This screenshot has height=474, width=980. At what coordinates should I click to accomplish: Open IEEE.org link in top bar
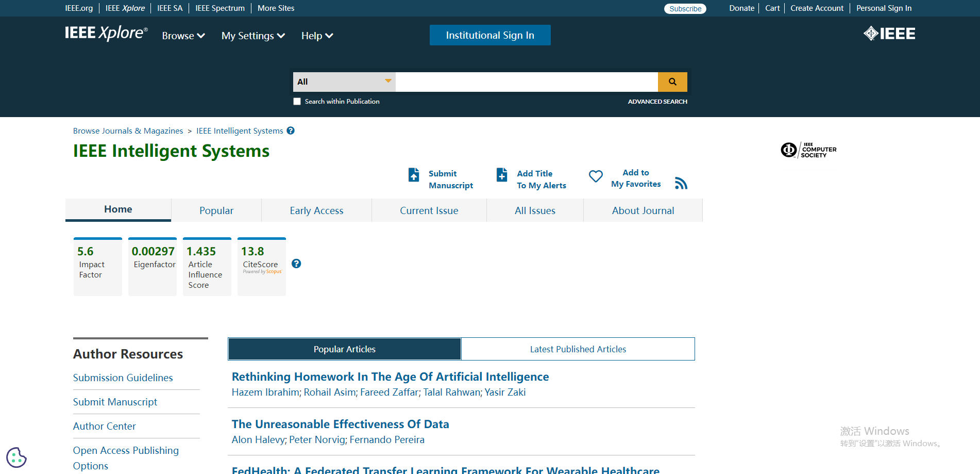pyautogui.click(x=79, y=8)
